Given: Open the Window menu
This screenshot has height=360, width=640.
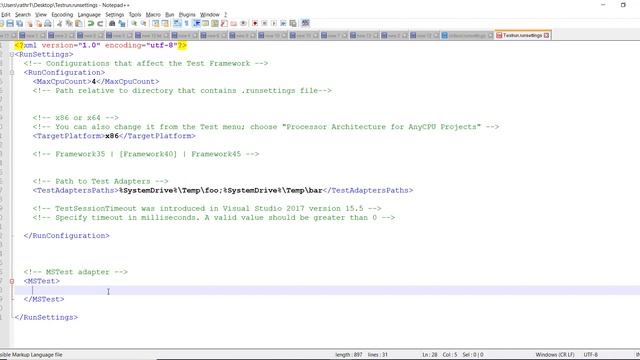Looking at the screenshot, I should tap(210, 15).
